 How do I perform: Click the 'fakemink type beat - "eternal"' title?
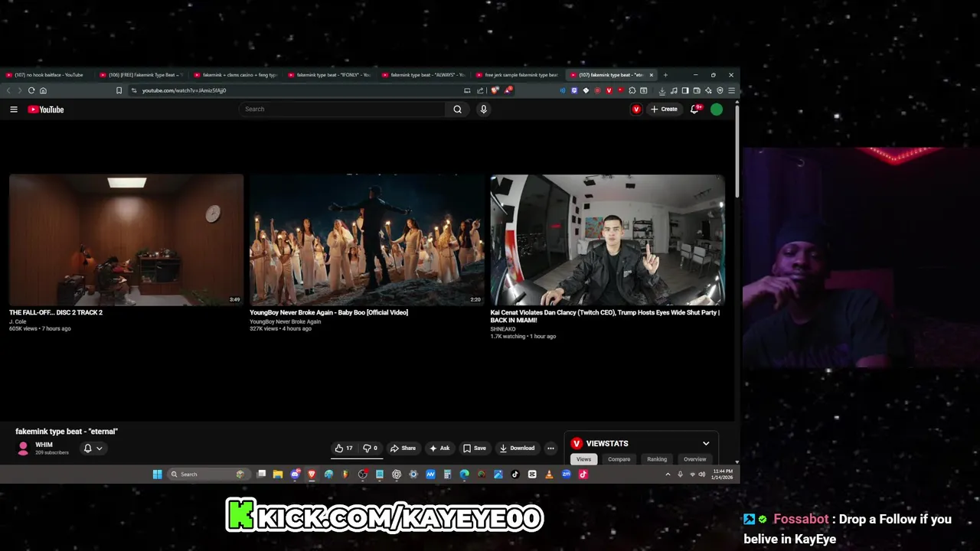[67, 432]
